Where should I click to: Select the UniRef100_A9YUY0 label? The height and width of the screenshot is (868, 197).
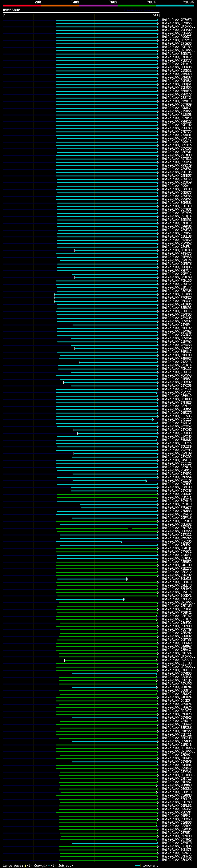pyautogui.click(x=176, y=118)
